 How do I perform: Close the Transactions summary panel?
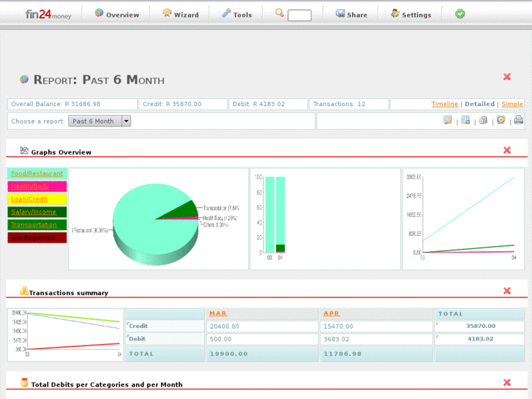(x=506, y=291)
